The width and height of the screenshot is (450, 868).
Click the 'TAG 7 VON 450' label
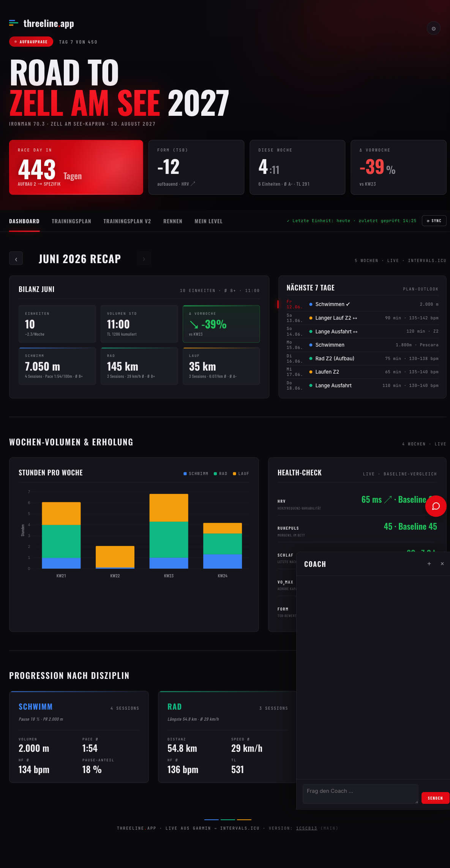tap(78, 42)
